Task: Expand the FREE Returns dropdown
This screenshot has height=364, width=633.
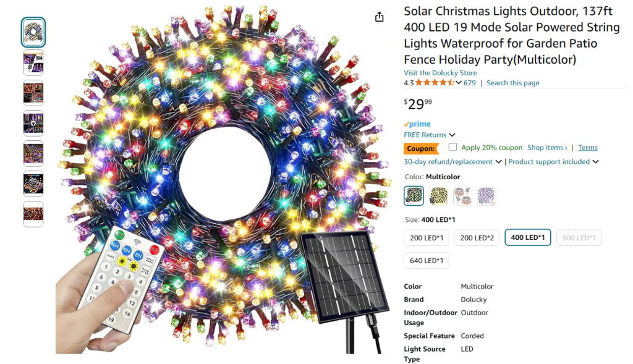Action: point(430,135)
